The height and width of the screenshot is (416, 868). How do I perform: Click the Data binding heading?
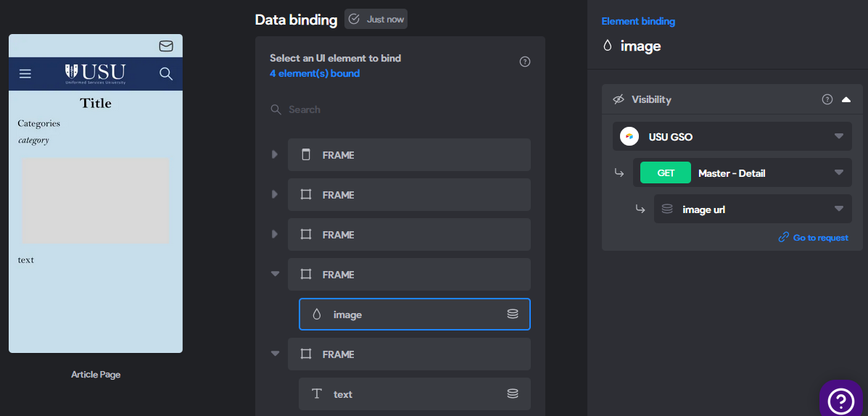click(296, 20)
